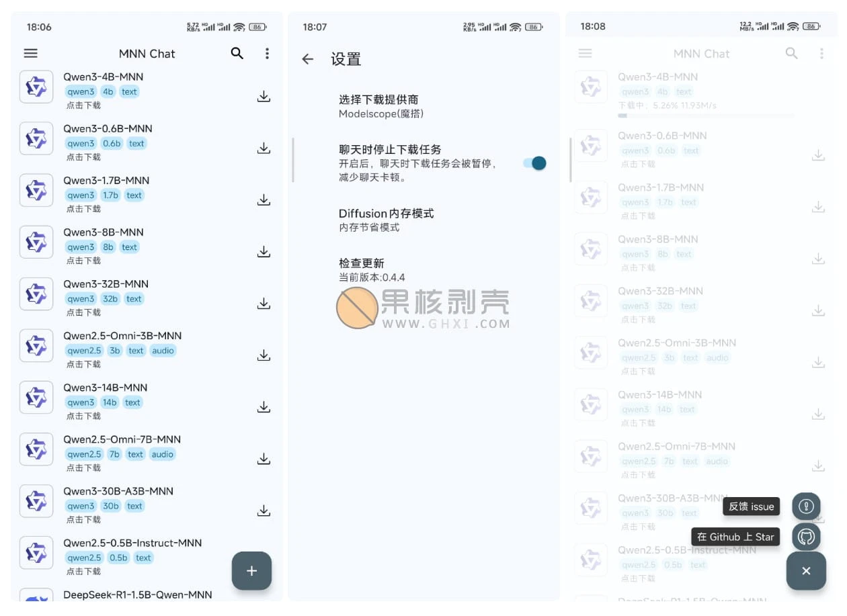Screen dimensions: 847x616
Task: Click Qwen2.5-0.5B-Instruct-MNN model logo in left screen
Action: click(36, 553)
